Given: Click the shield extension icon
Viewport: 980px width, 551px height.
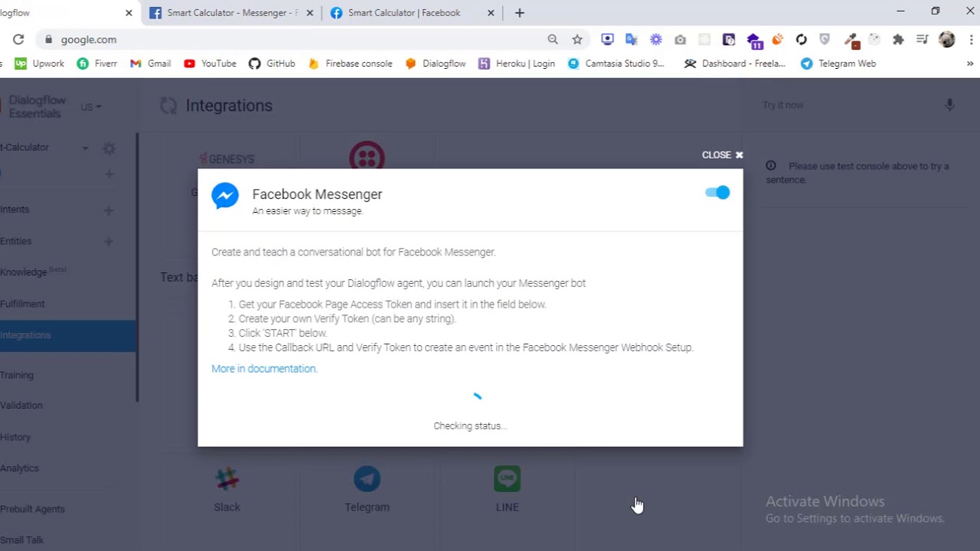Looking at the screenshot, I should tap(825, 40).
